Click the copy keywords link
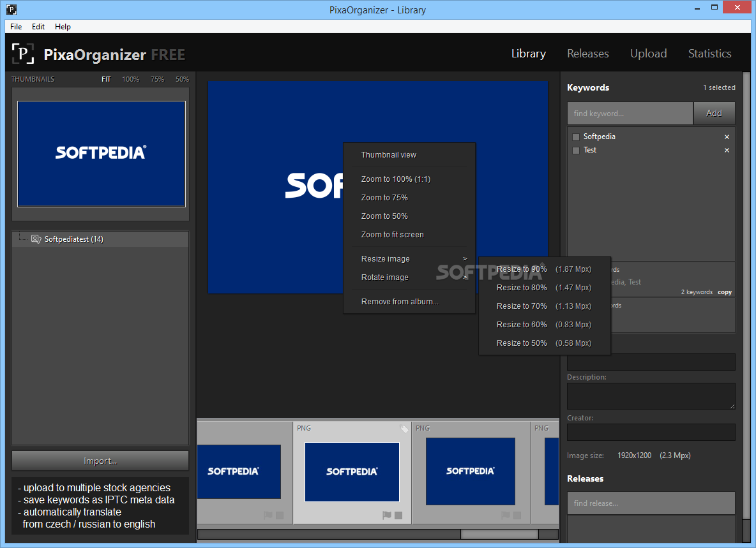Image resolution: width=756 pixels, height=548 pixels. (725, 292)
